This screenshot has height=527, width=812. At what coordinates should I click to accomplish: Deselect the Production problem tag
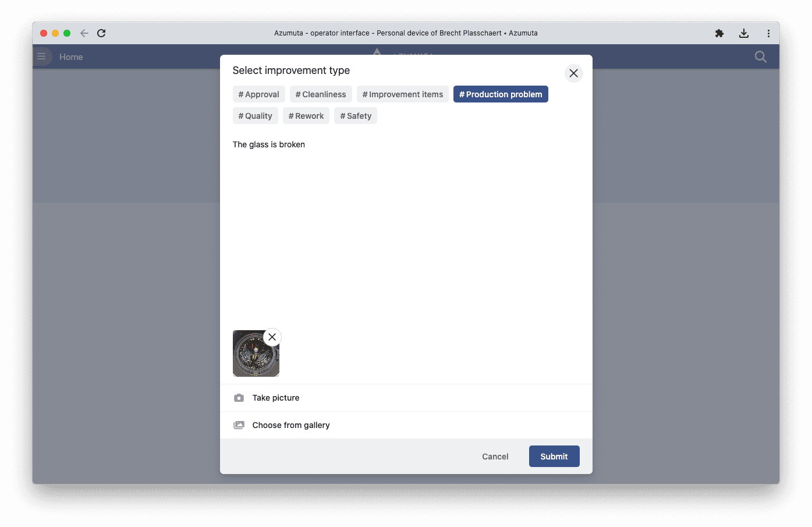(500, 94)
